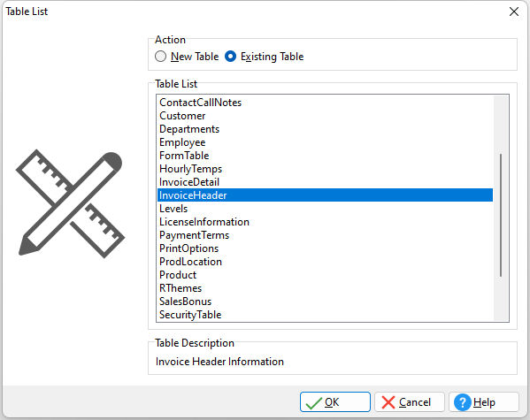Choose the Existing Table option
Screen dimensions: 530x420
(x=264, y=57)
